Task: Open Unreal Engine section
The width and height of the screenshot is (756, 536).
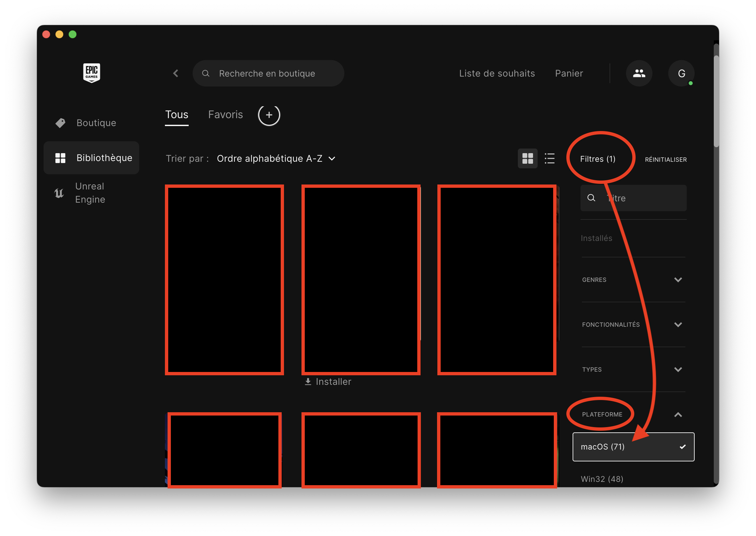Action: (x=90, y=193)
